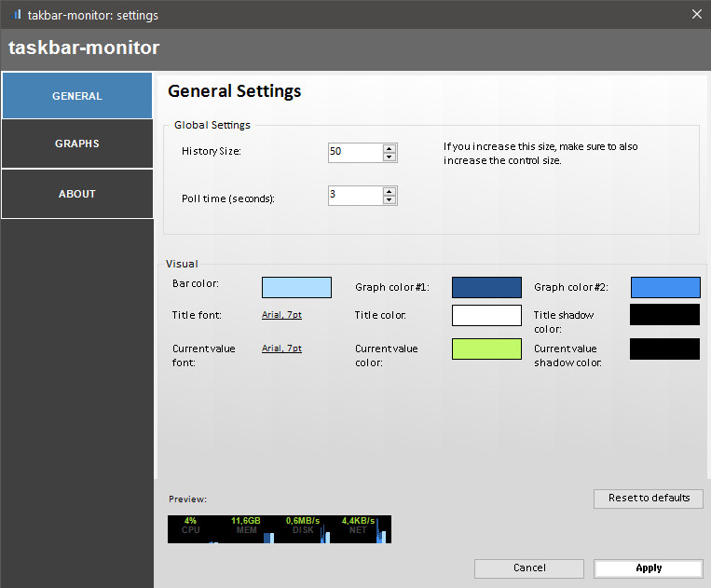Click the CPU graph in preview
The height and width of the screenshot is (588, 711).
[x=195, y=529]
